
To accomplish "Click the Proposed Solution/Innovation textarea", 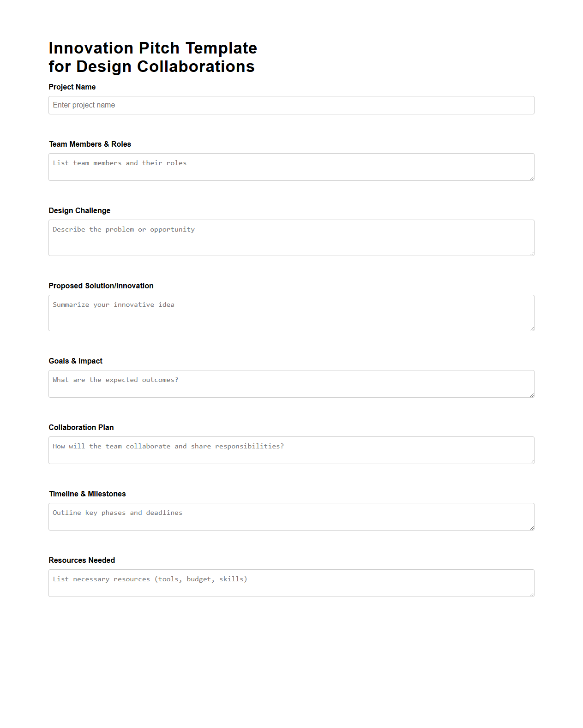I will pos(291,312).
